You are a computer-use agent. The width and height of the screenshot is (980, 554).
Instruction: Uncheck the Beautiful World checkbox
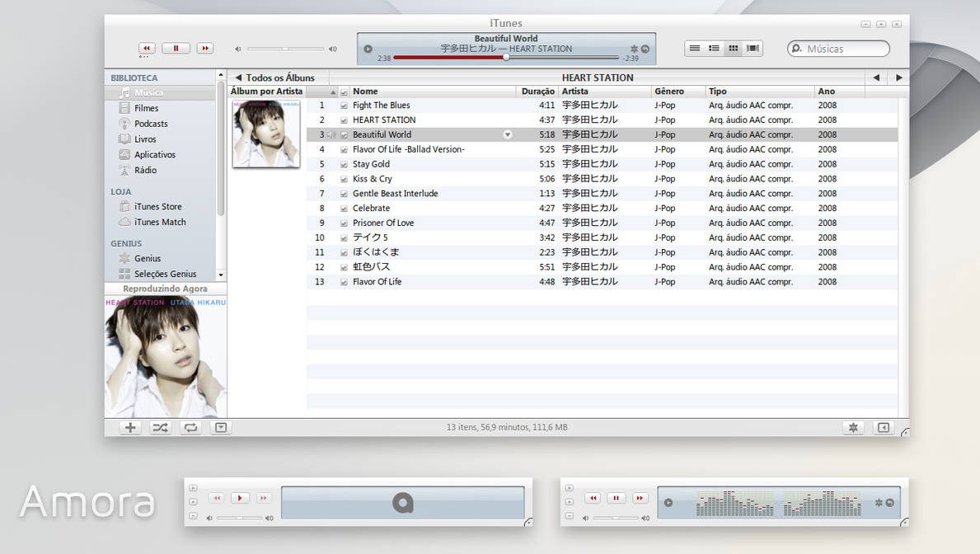(344, 135)
